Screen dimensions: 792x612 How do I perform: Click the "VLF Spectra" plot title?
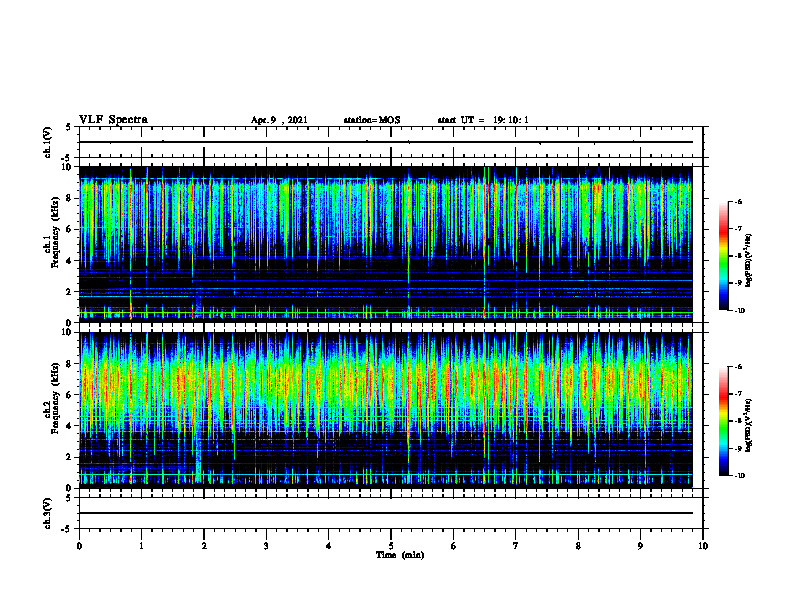coord(113,120)
